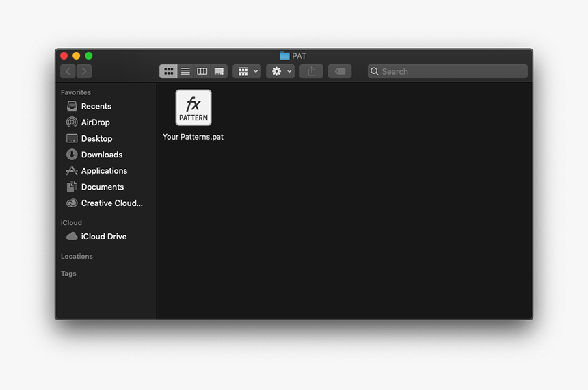The height and width of the screenshot is (390, 588).
Task: Focus the Search field
Action: click(x=448, y=71)
